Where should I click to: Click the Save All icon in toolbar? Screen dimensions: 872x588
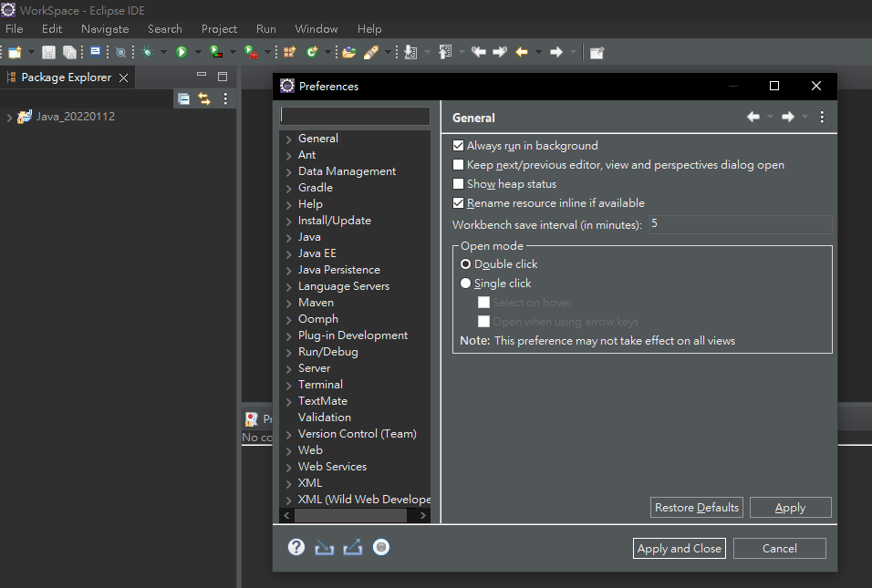pyautogui.click(x=69, y=52)
